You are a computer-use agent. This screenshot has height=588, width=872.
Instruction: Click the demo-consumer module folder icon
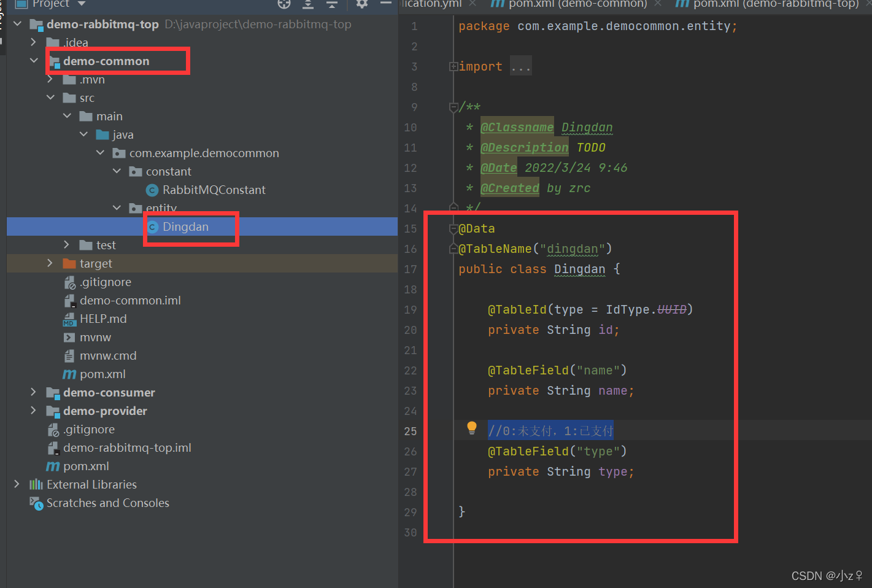53,393
